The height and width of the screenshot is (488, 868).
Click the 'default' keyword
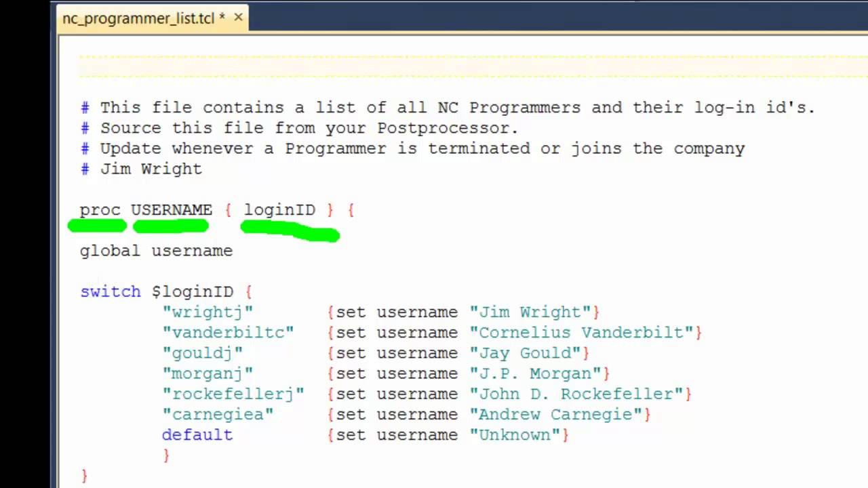197,434
